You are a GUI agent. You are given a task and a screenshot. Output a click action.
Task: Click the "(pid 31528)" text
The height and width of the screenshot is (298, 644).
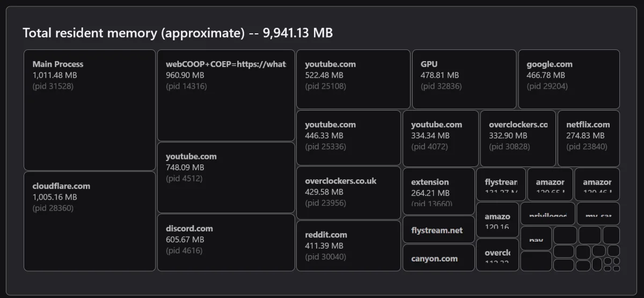coord(53,86)
